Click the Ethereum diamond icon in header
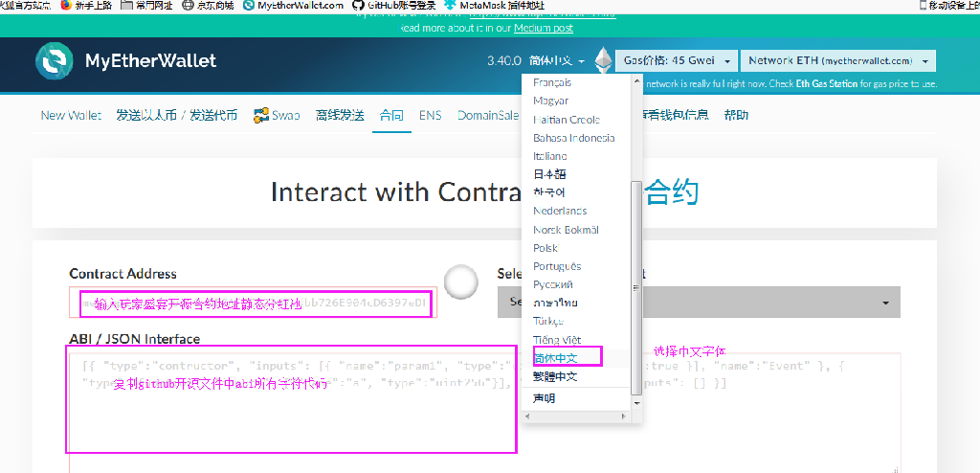 (x=603, y=60)
